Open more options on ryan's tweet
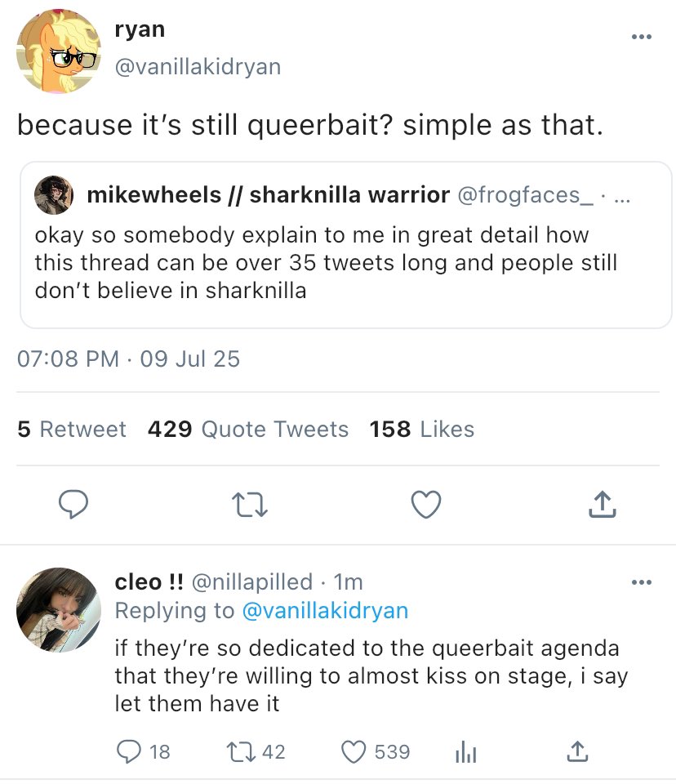Viewport: 676px width, 784px height. point(642,37)
